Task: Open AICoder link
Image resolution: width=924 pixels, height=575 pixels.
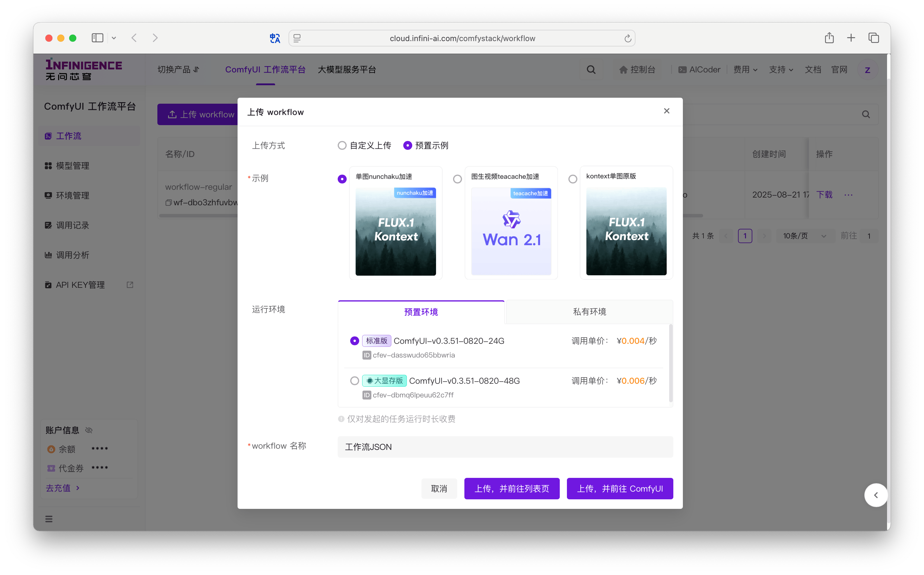Action: point(699,70)
